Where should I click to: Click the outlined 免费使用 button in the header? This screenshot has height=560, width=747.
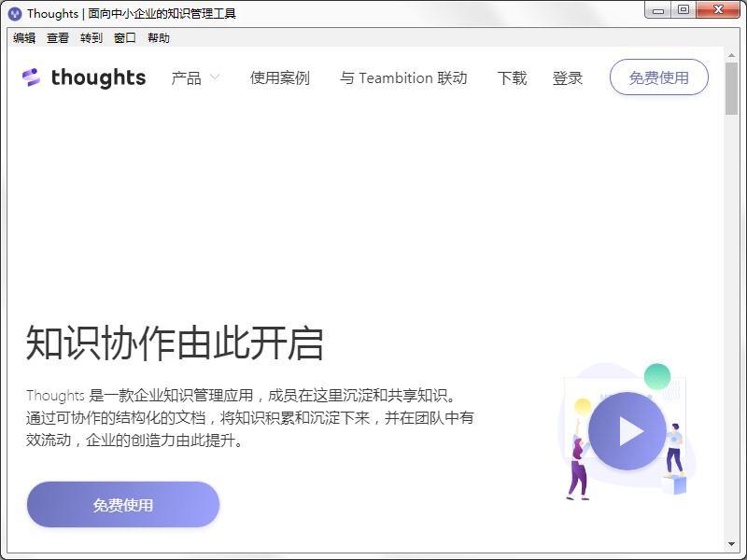pos(658,77)
